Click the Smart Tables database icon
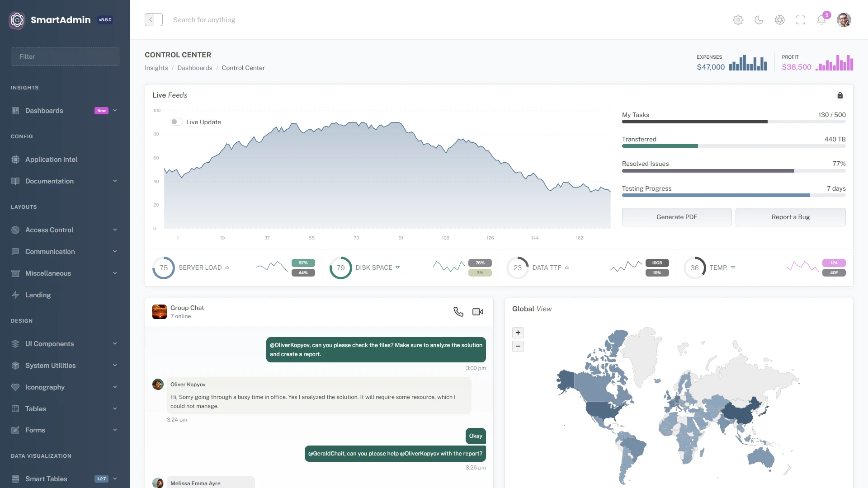Image resolution: width=868 pixels, height=488 pixels. pyautogui.click(x=15, y=479)
